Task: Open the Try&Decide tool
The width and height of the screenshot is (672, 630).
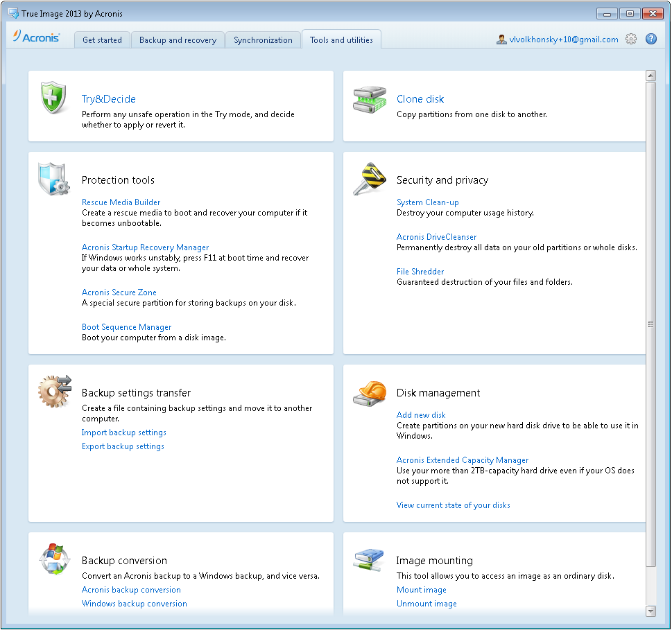Action: [x=108, y=99]
